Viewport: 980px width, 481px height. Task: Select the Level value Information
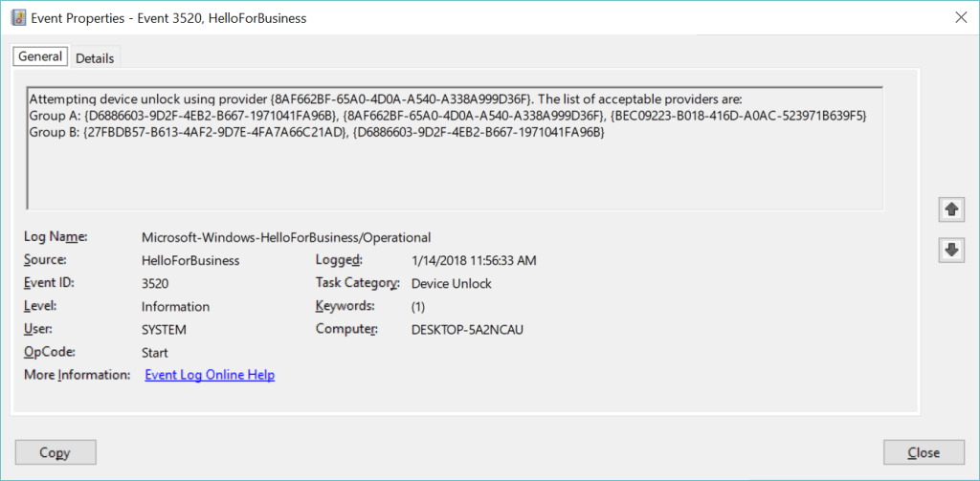coord(175,307)
